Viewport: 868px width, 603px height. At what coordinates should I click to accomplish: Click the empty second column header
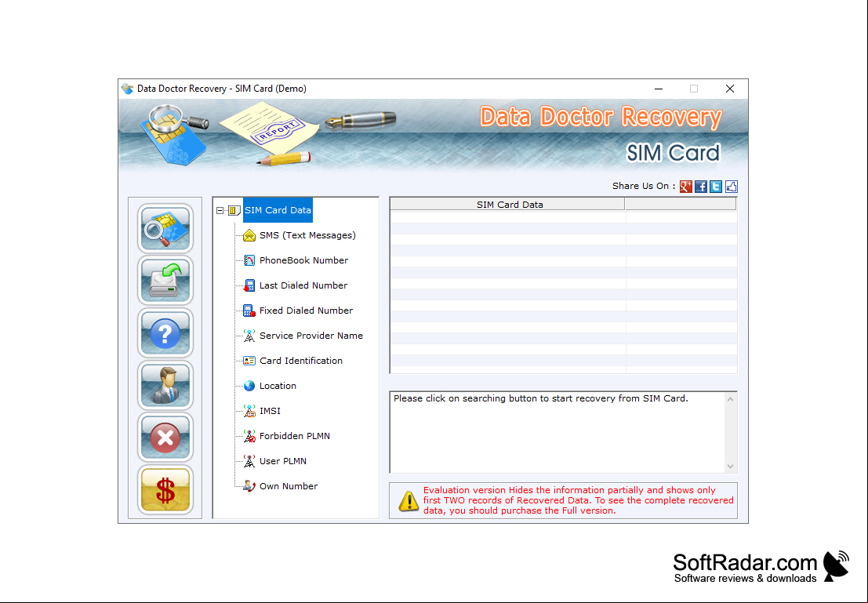click(x=681, y=205)
